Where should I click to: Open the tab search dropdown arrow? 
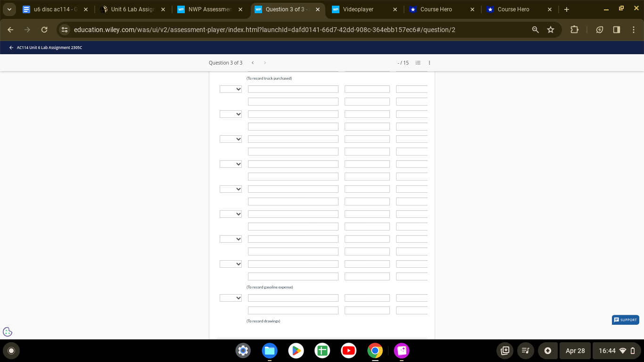pyautogui.click(x=9, y=9)
